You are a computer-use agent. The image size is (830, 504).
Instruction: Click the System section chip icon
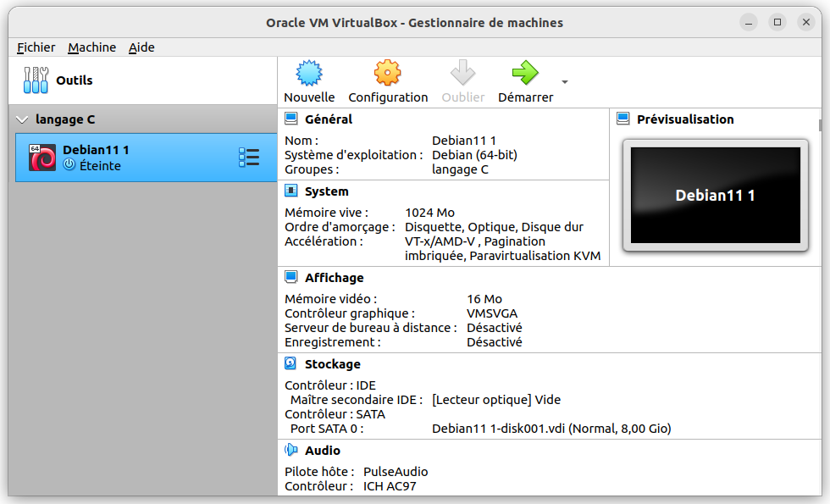(291, 191)
